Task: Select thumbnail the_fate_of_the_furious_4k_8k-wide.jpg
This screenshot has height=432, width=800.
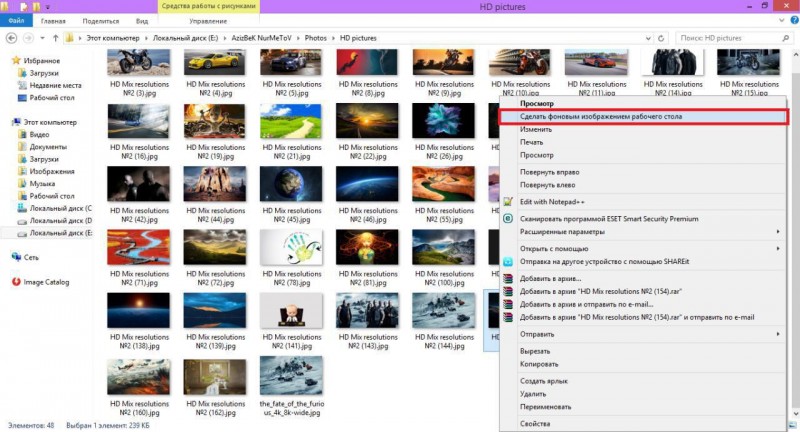Action: [x=291, y=376]
